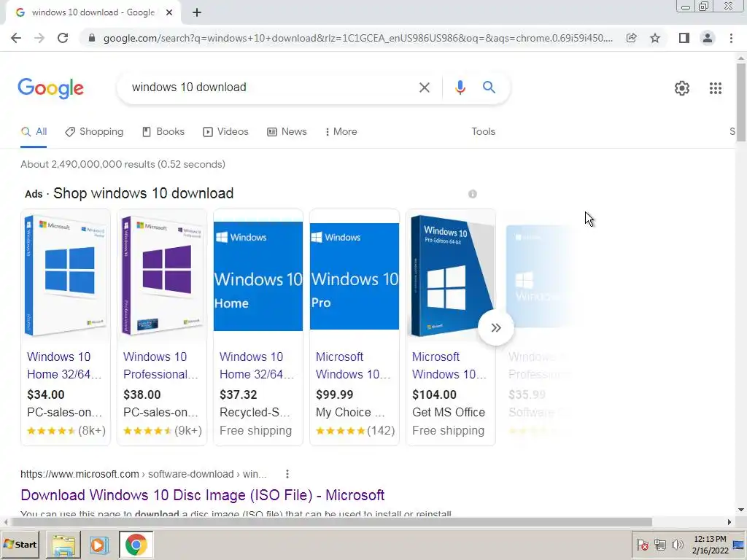This screenshot has width=747, height=560.
Task: Open the search Tools options
Action: pyautogui.click(x=483, y=132)
